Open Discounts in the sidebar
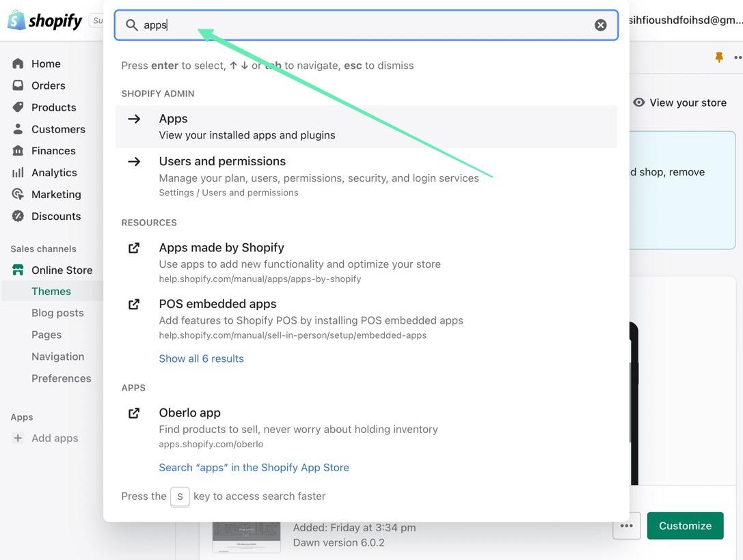Screen dimensions: 743x560 pos(56,216)
